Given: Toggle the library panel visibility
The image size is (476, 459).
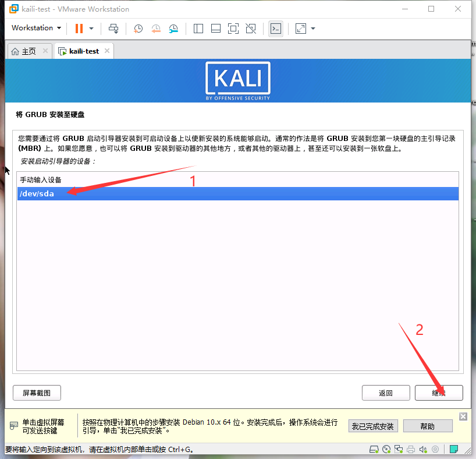Looking at the screenshot, I should pyautogui.click(x=198, y=28).
